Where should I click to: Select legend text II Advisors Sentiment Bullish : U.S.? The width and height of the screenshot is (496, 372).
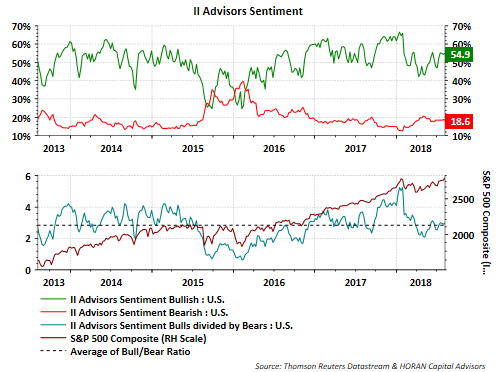point(147,299)
